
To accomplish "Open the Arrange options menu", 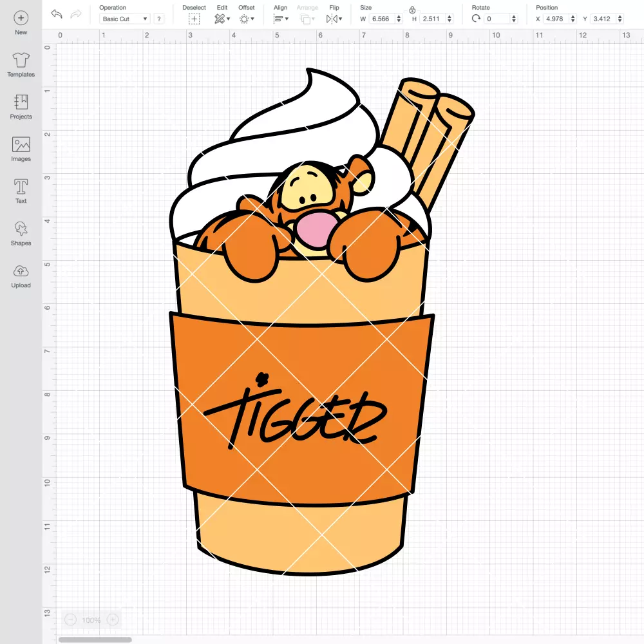I will coord(307,19).
